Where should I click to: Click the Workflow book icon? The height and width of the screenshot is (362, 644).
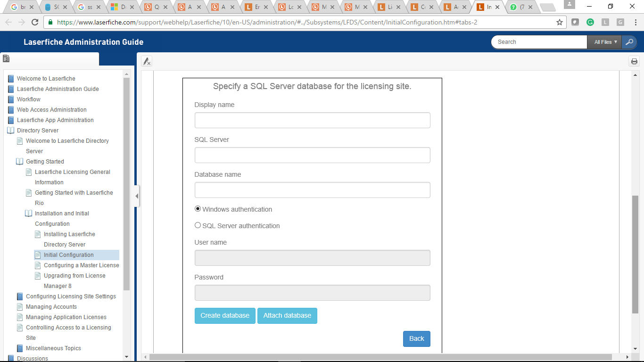tap(11, 99)
